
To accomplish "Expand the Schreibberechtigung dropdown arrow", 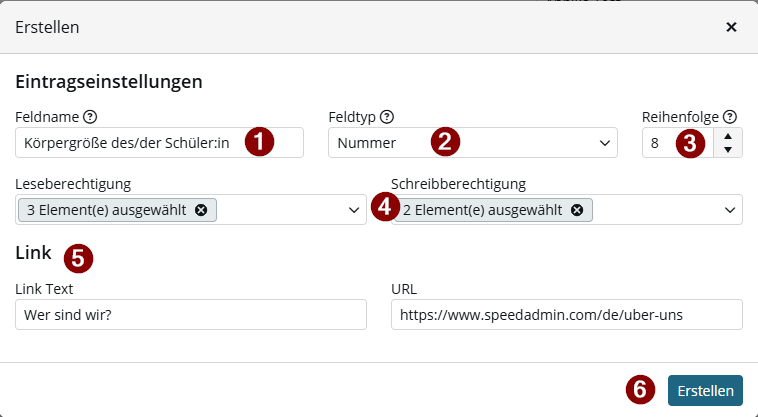I will tap(730, 210).
